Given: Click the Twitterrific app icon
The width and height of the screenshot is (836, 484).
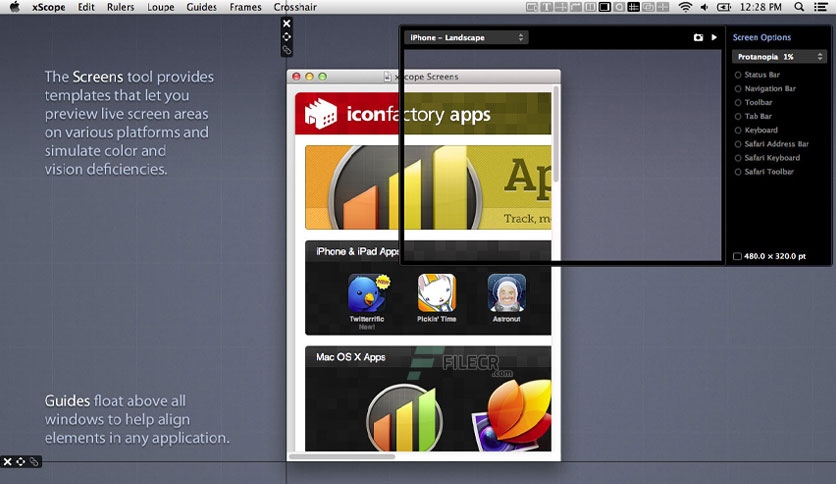Looking at the screenshot, I should click(x=367, y=293).
